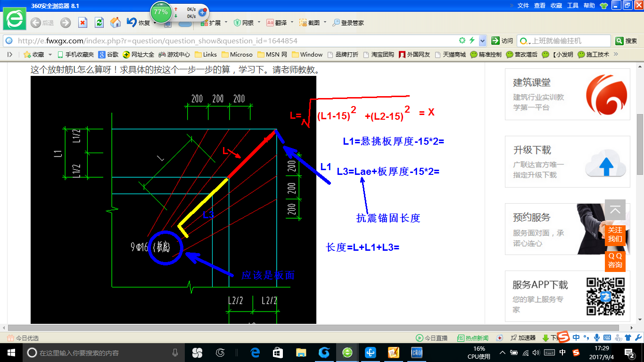This screenshot has width=644, height=362.
Task: Click the 360 browser logo icon
Action: [15, 19]
